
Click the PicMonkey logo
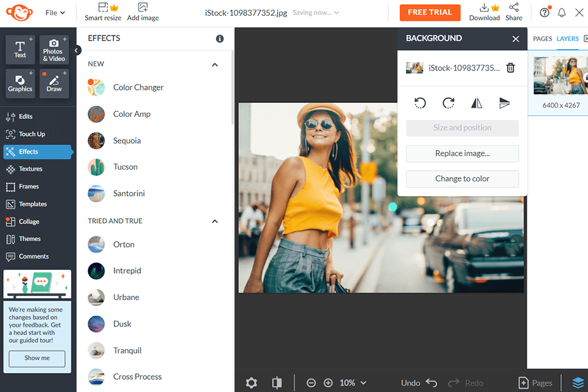pos(19,12)
